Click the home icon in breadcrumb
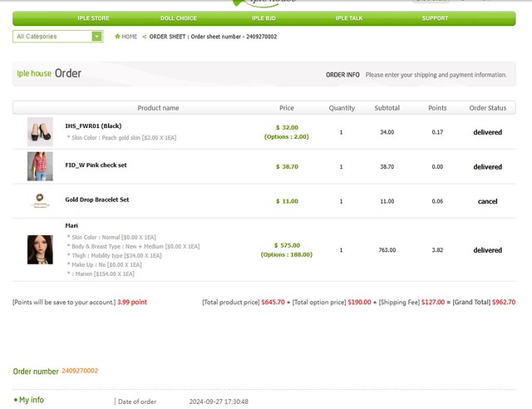Image resolution: width=532 pixels, height=409 pixels. [117, 37]
